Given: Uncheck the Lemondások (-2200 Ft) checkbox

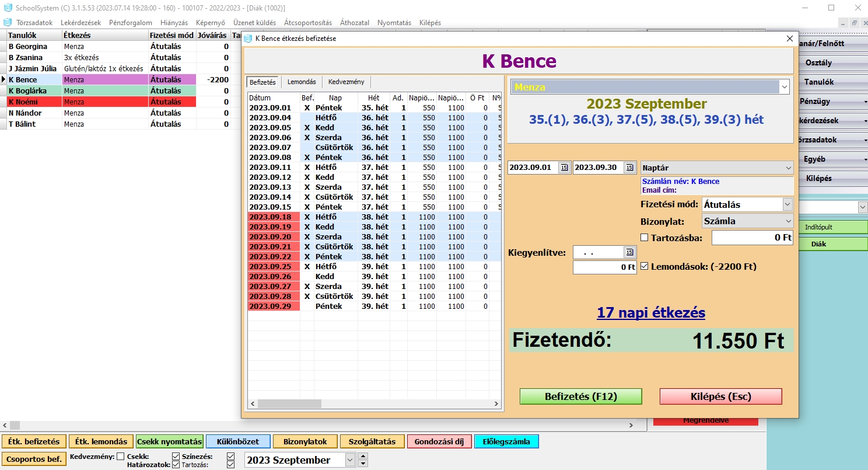Looking at the screenshot, I should [x=645, y=266].
